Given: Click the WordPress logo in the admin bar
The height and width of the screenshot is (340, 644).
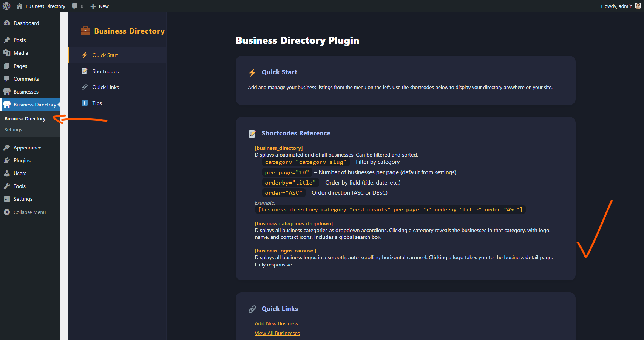Looking at the screenshot, I should (6, 6).
